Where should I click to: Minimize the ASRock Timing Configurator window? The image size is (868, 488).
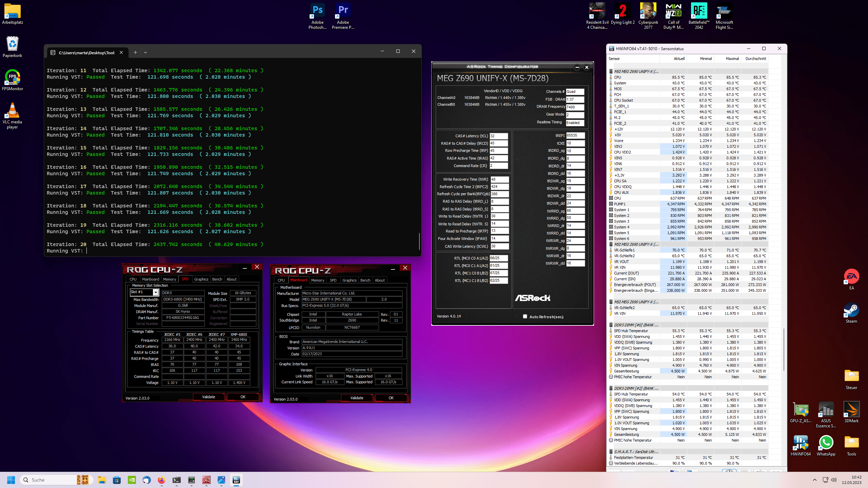click(x=577, y=67)
